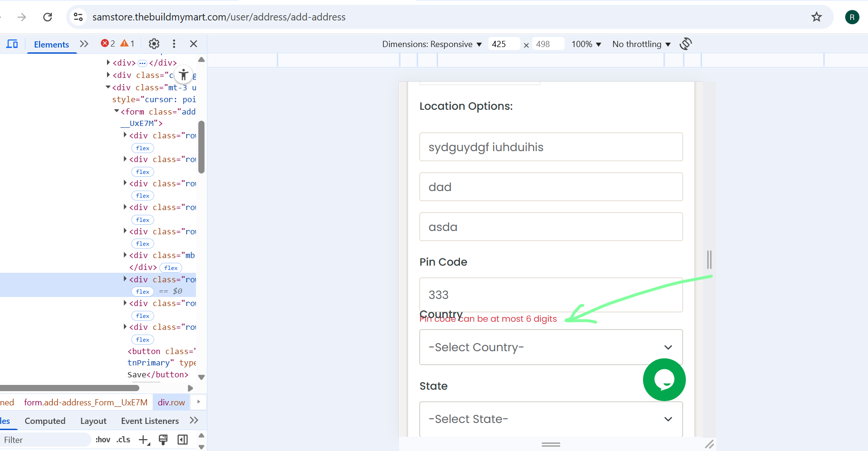The width and height of the screenshot is (868, 451).
Task: Click DOM tree scrollbar up arrow
Action: pyautogui.click(x=201, y=60)
